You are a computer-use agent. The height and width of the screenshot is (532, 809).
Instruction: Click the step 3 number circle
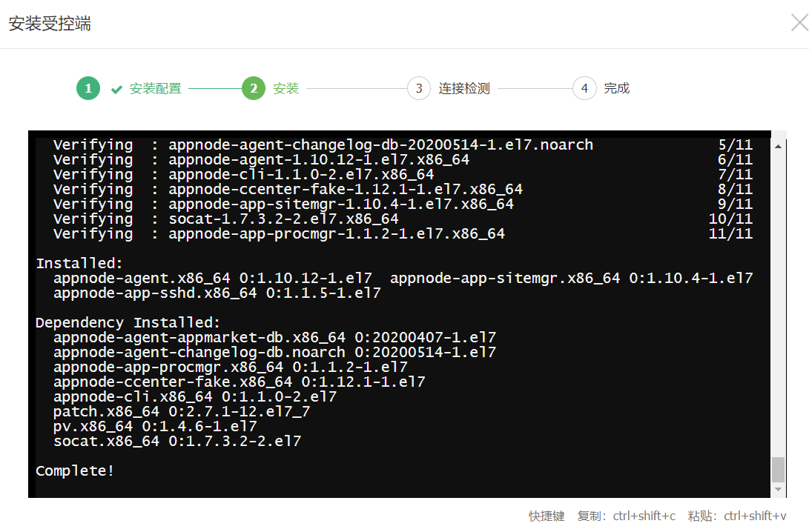pos(419,89)
